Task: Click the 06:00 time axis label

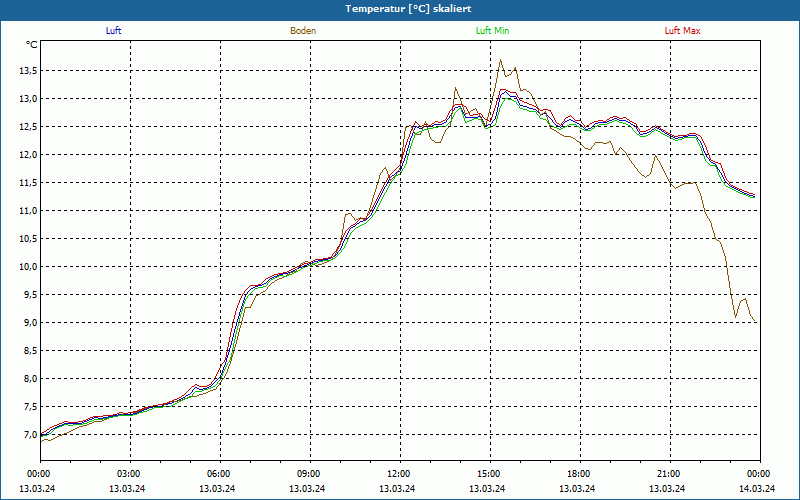Action: 218,474
